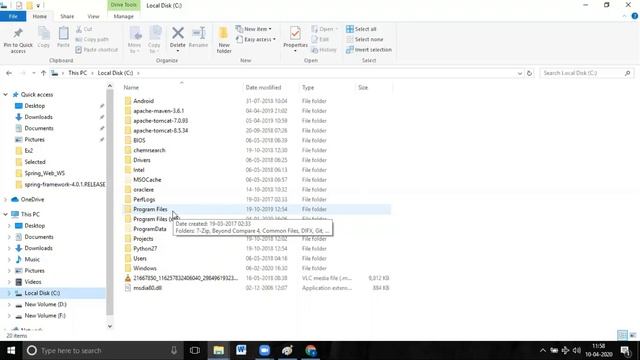Refresh the Local Disk (C:) view
640x360 pixels.
(529, 73)
